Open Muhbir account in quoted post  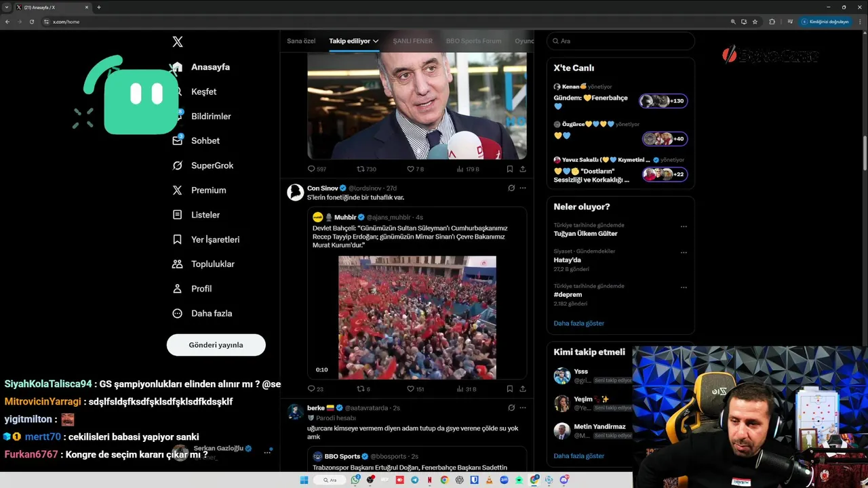(345, 217)
